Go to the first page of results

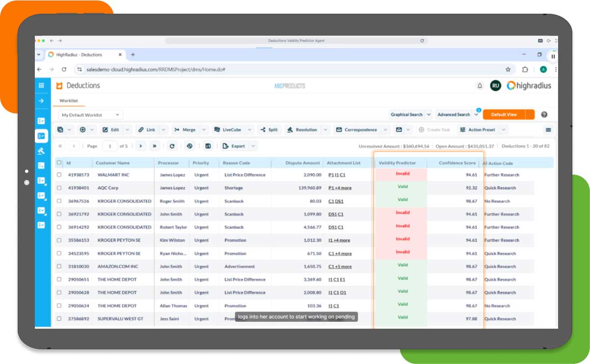pyautogui.click(x=60, y=146)
